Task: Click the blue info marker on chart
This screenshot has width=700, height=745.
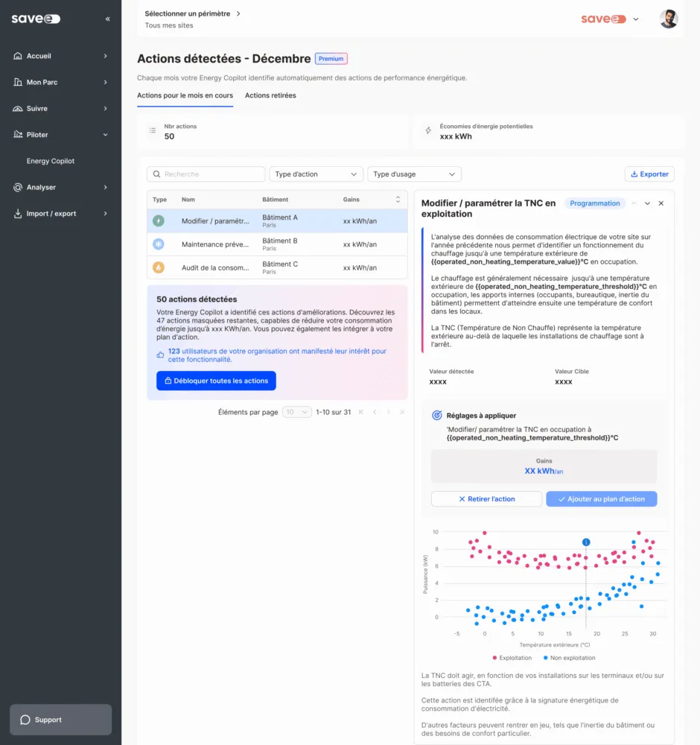Action: (586, 542)
